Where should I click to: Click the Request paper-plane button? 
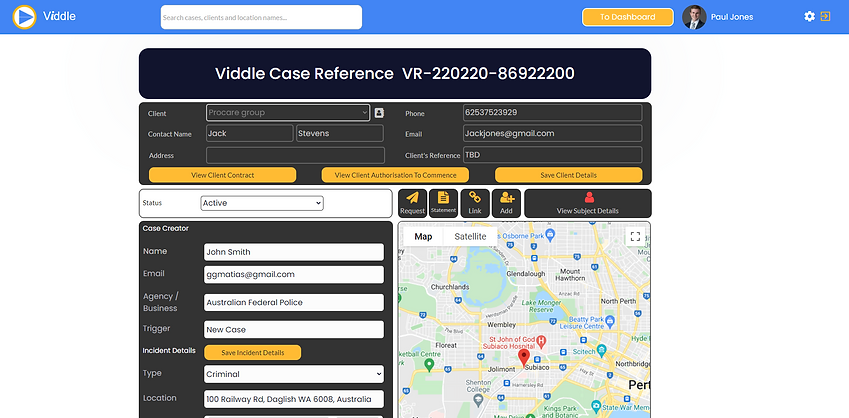[413, 203]
